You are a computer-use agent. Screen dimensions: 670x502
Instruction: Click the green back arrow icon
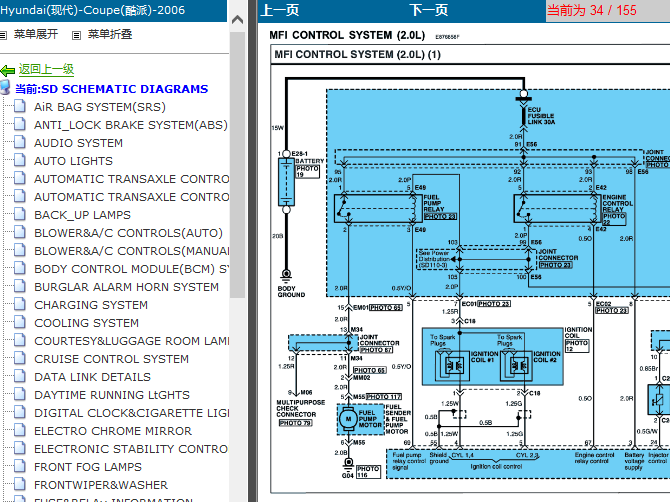[8, 70]
